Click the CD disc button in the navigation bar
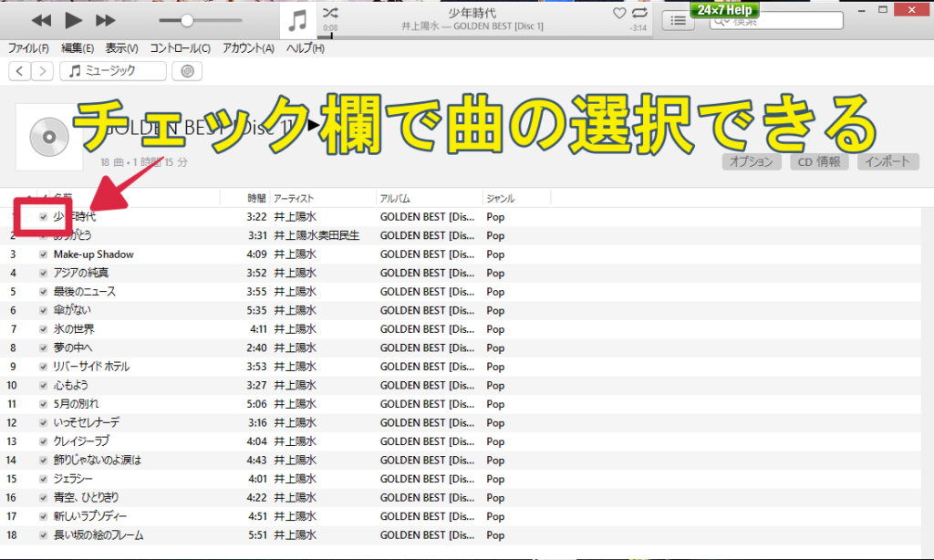Viewport: 934px width, 560px height. 187,71
